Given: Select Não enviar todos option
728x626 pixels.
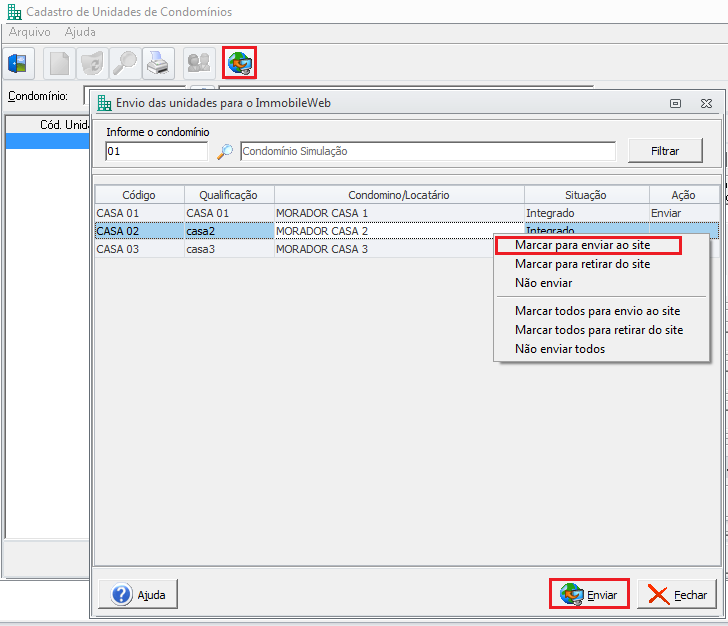Looking at the screenshot, I should click(x=560, y=349).
